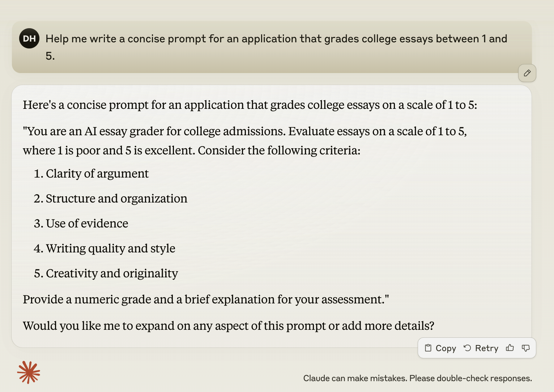Click the DH user avatar

pos(29,38)
